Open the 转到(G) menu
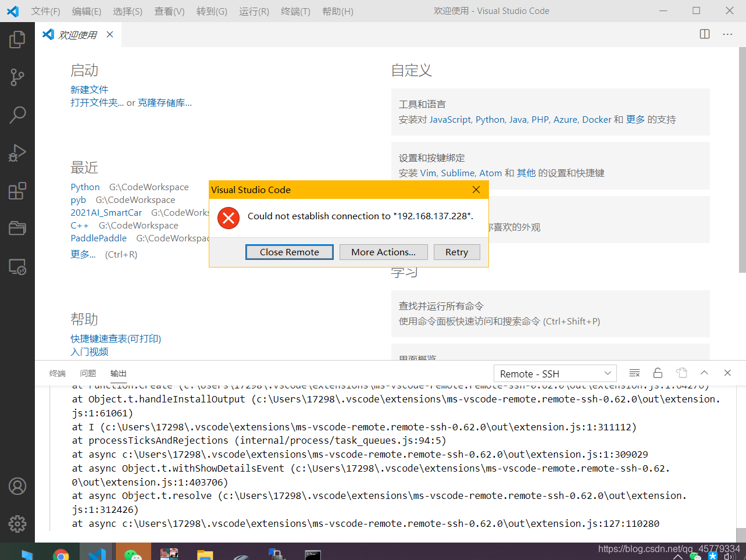 [x=212, y=11]
